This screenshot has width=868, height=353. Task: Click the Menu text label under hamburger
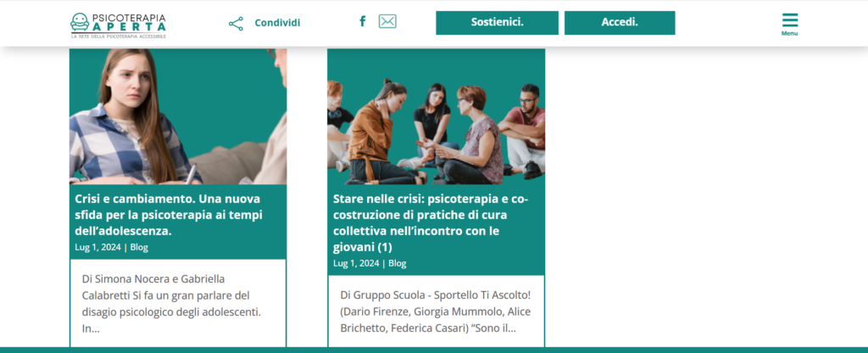pos(790,33)
